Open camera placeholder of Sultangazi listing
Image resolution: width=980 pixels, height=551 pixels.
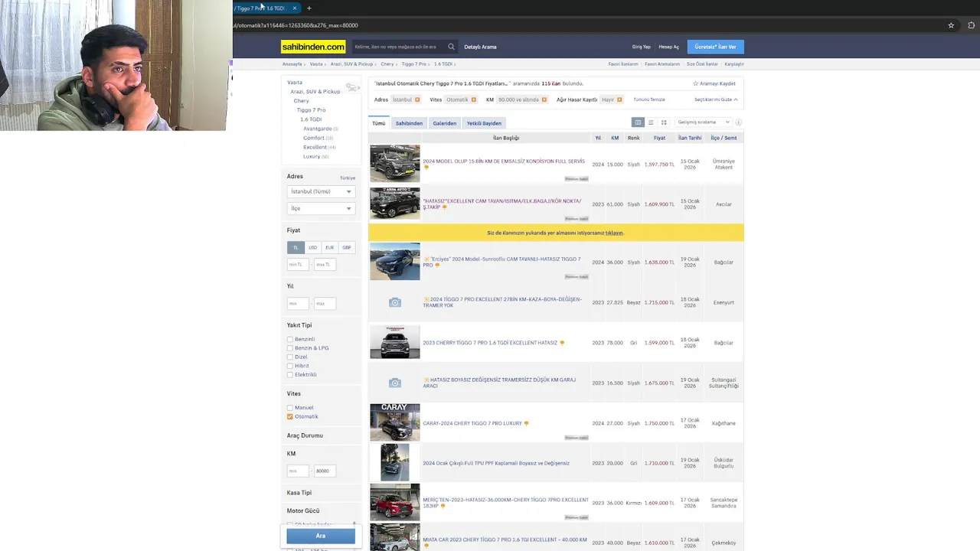395,383
